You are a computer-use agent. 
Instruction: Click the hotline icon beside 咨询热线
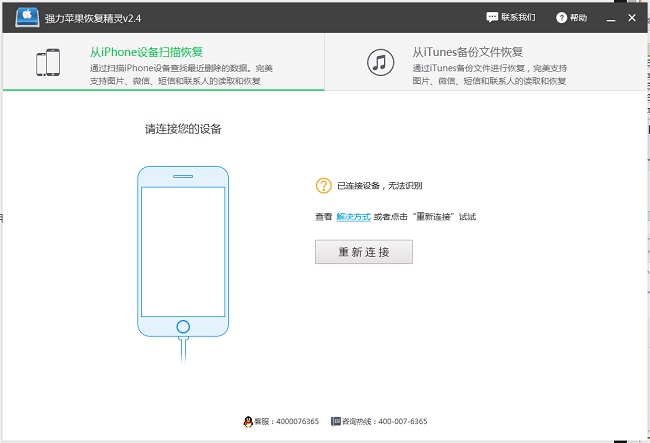pyautogui.click(x=336, y=422)
